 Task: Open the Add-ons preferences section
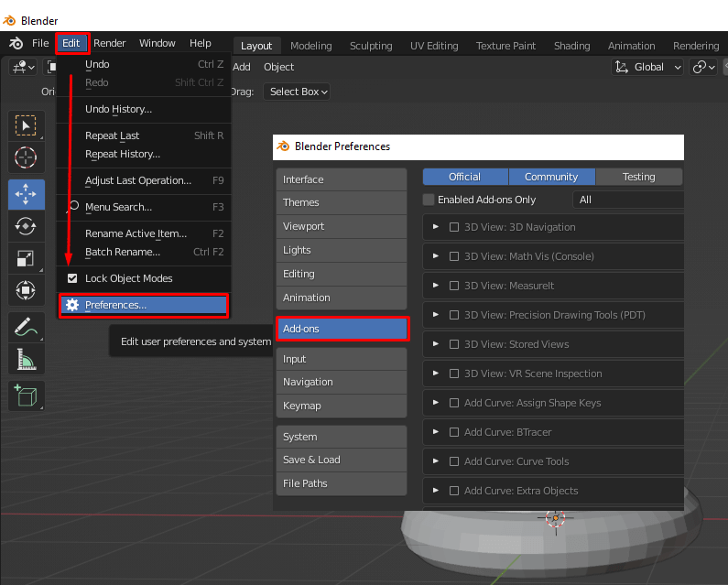[342, 329]
